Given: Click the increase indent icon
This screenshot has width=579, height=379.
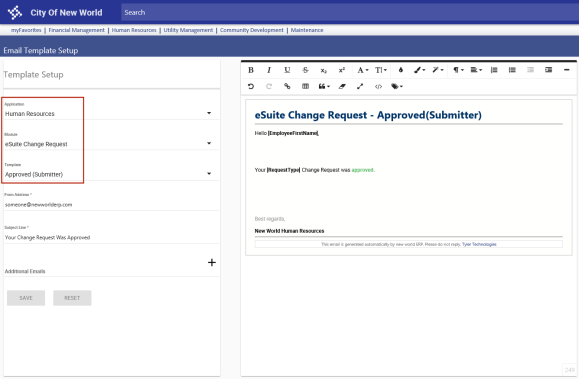Looking at the screenshot, I should pos(548,70).
